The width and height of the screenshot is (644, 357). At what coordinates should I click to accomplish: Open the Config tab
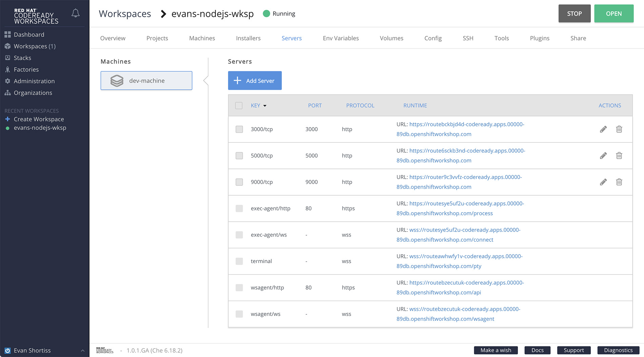(433, 38)
